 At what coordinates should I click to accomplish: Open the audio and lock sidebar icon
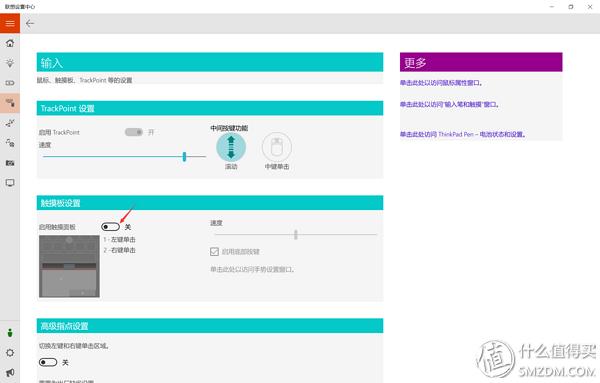tap(10, 143)
